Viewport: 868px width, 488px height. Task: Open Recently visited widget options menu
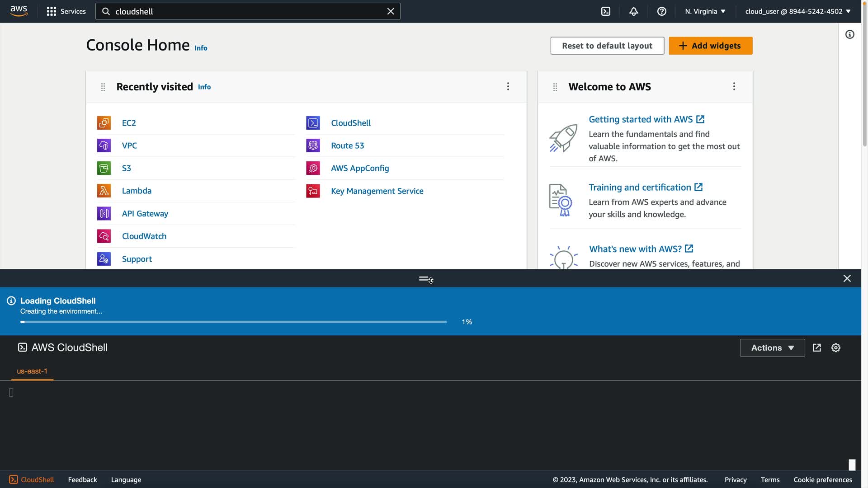[508, 86]
